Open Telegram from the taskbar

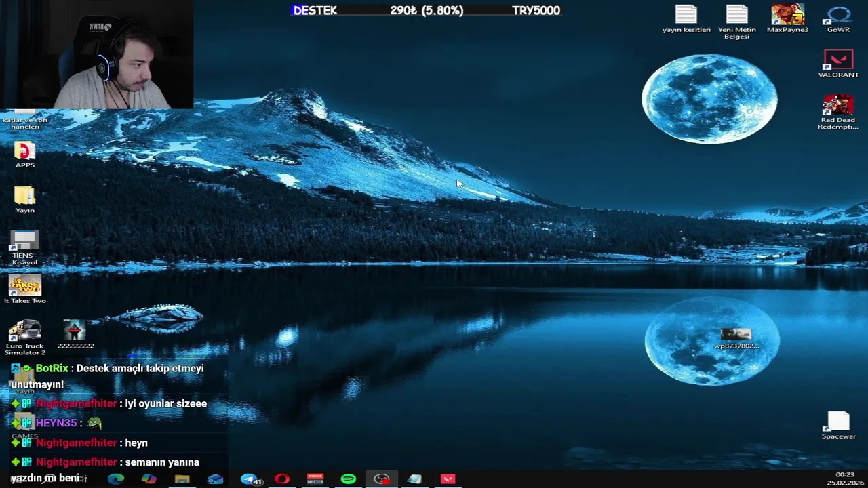[250, 479]
